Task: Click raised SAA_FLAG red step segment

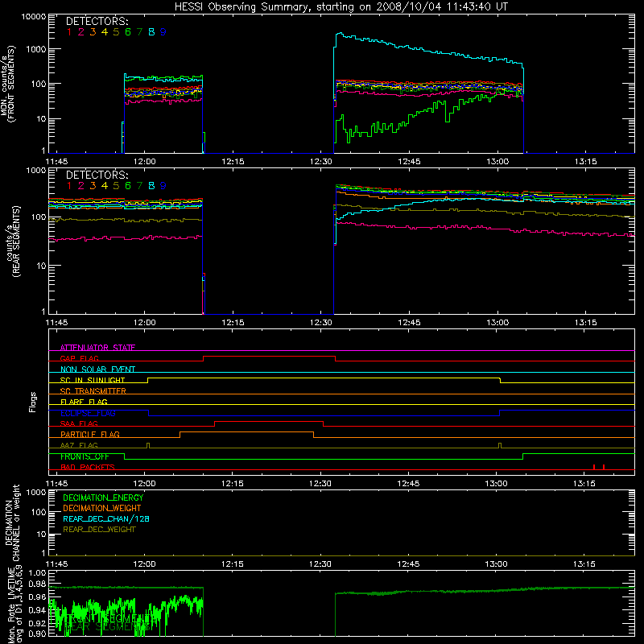Action: (269, 421)
